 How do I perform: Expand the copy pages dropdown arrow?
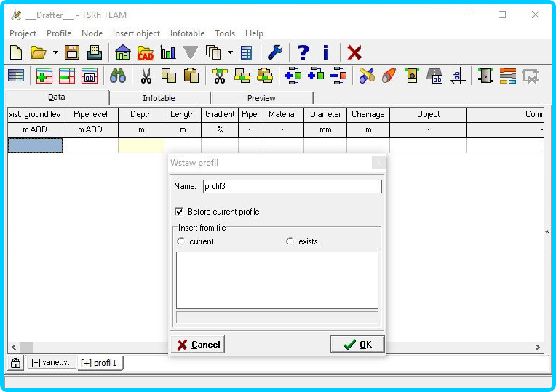[x=230, y=52]
